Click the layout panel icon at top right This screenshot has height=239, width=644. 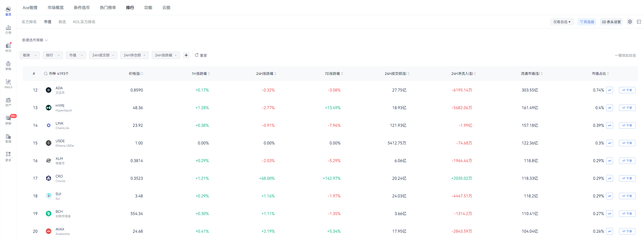pos(639,22)
